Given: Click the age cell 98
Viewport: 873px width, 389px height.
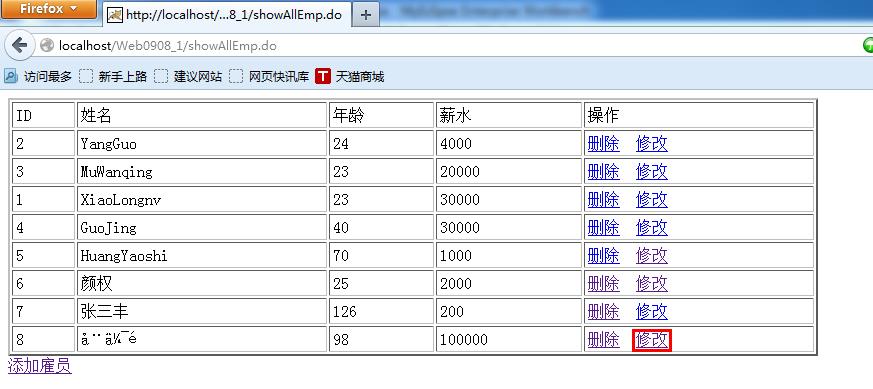Looking at the screenshot, I should (381, 339).
